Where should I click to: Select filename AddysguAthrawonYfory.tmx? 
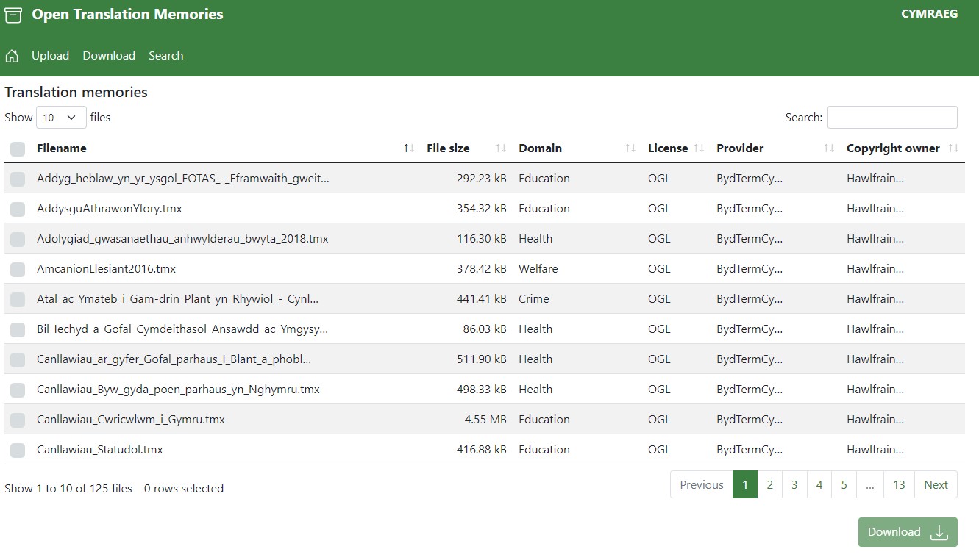[110, 209]
